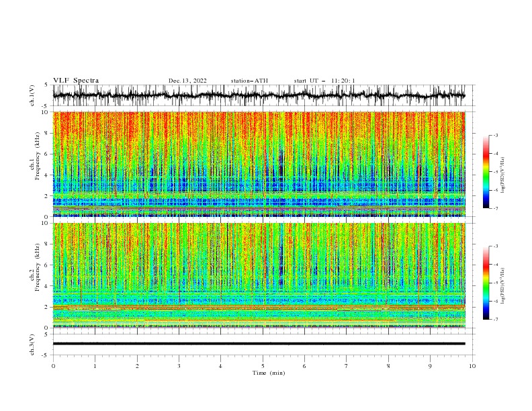Screen dimensions: 532x411
Task: Click the "ch.3(V)" axis label
Action: point(32,345)
